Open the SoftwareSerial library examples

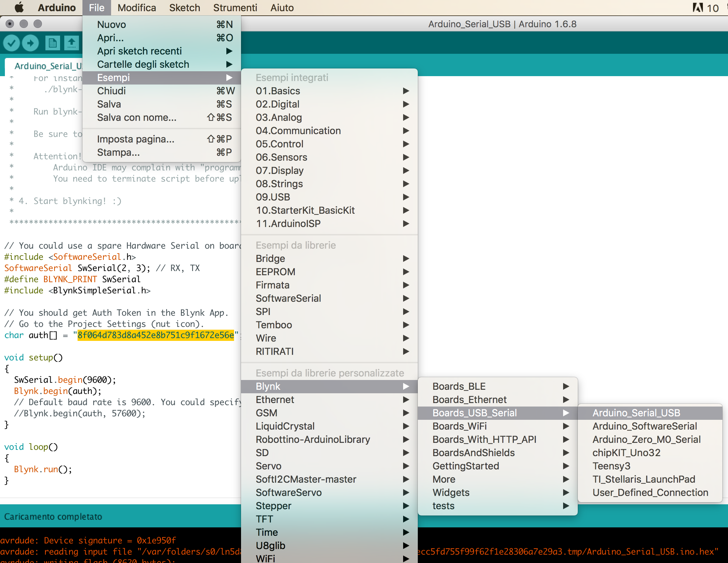(329, 298)
